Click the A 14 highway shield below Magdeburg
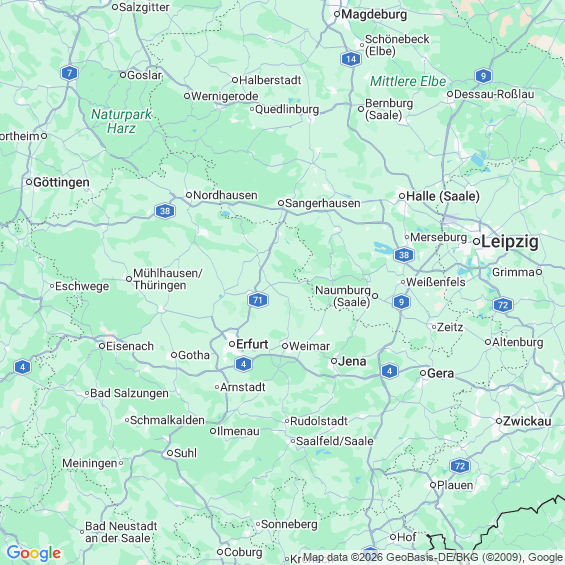The height and width of the screenshot is (565, 565). (x=351, y=59)
